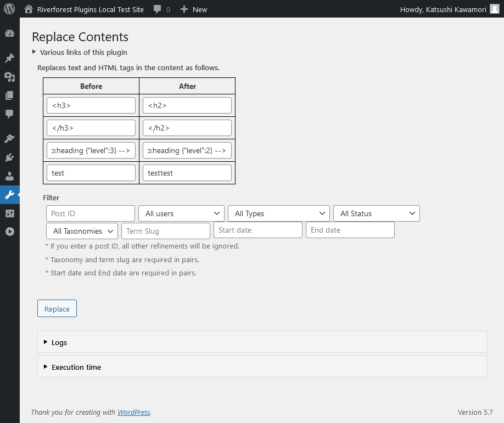Open Plugins plug sidebar icon
Viewport: 504px width, 423px height.
click(10, 157)
